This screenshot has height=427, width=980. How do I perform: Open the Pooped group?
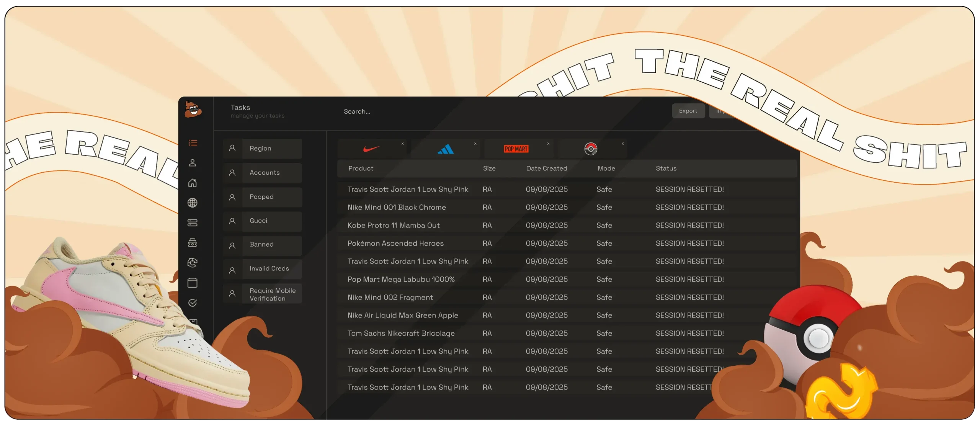(x=263, y=197)
